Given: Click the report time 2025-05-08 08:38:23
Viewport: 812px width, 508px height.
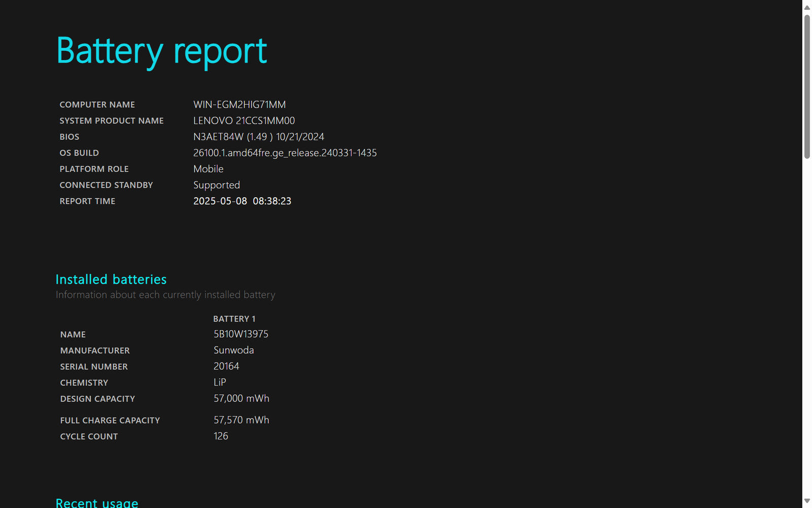Looking at the screenshot, I should (243, 201).
